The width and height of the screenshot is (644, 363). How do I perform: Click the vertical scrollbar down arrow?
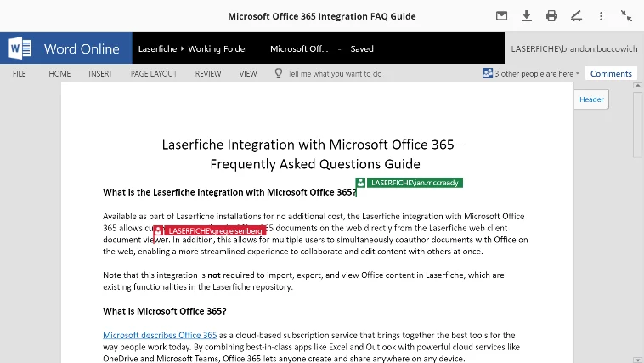[x=637, y=360]
